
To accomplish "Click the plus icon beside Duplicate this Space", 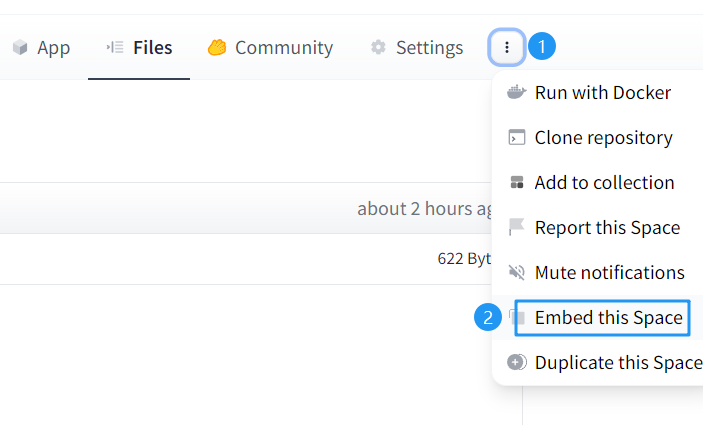I will point(516,363).
